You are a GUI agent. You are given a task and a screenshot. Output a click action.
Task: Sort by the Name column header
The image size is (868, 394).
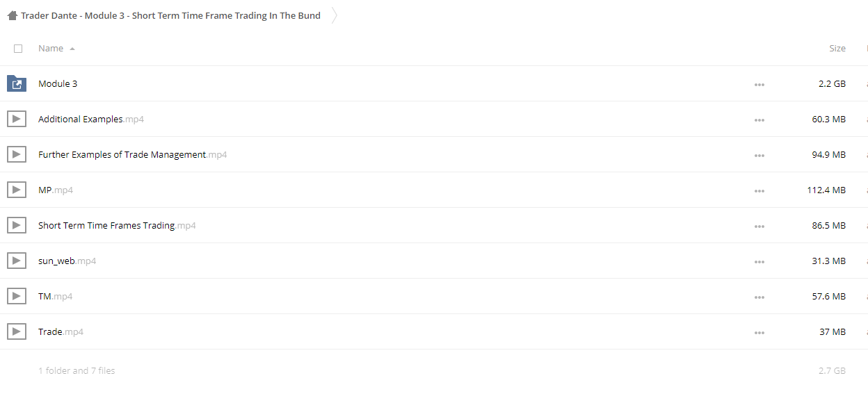tap(51, 49)
